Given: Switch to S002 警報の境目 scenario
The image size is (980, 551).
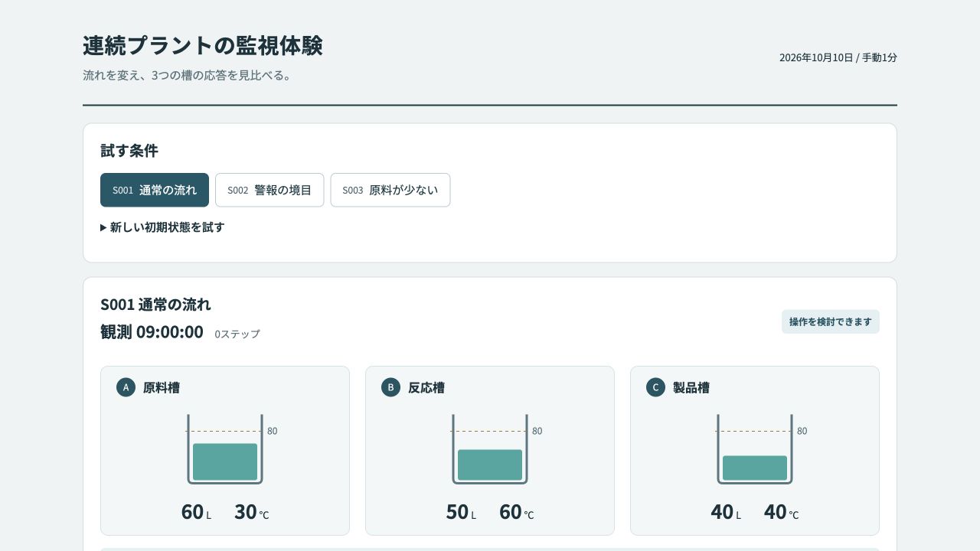Looking at the screenshot, I should pyautogui.click(x=269, y=190).
